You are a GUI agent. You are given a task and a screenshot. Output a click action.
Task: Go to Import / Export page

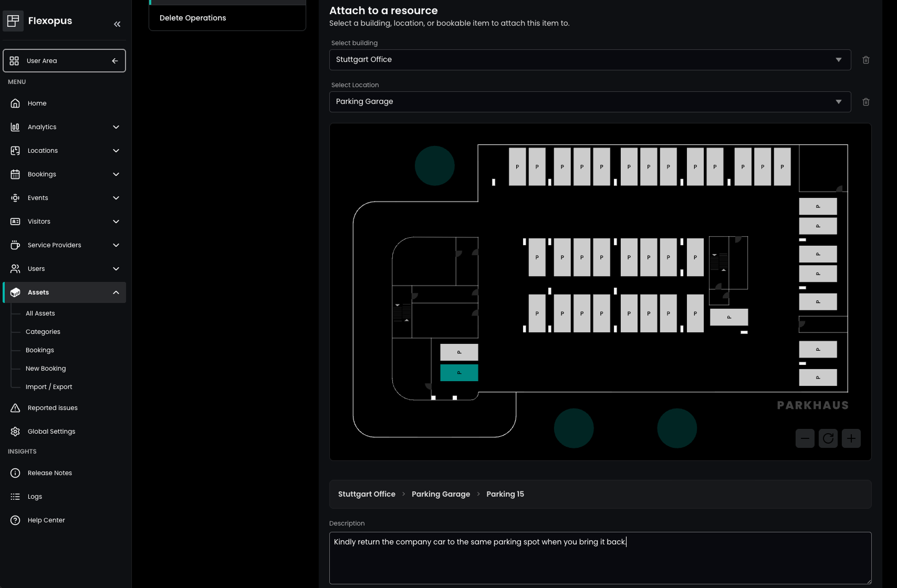click(x=49, y=387)
